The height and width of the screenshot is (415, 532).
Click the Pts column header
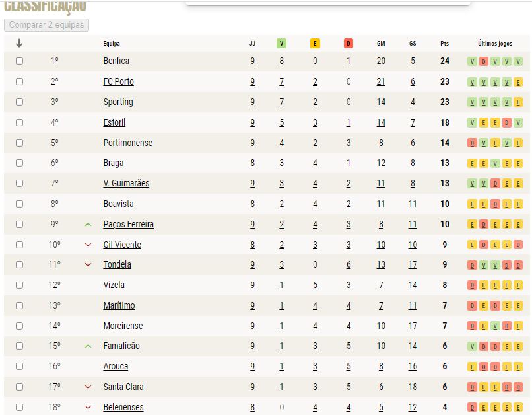tap(444, 44)
